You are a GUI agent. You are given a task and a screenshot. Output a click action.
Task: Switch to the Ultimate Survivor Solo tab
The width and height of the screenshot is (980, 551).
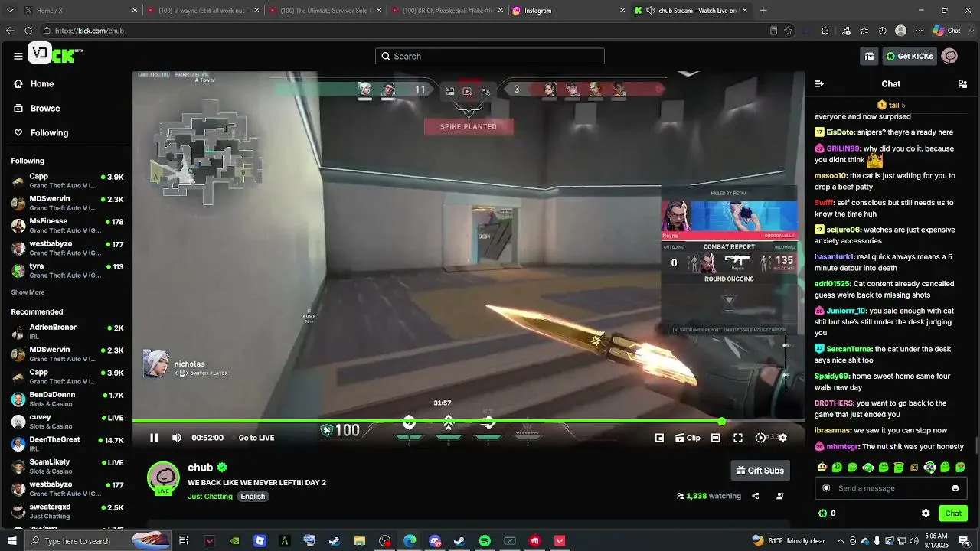click(325, 11)
